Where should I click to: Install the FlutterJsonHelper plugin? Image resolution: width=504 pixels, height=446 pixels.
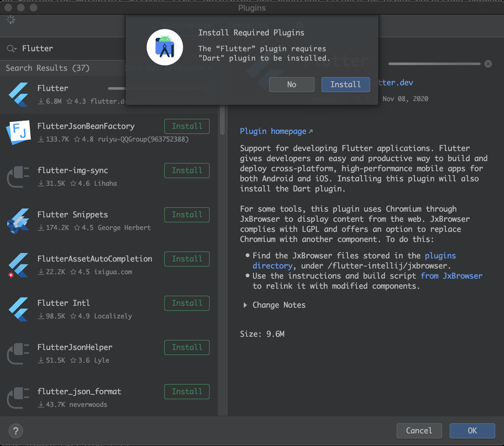[187, 347]
